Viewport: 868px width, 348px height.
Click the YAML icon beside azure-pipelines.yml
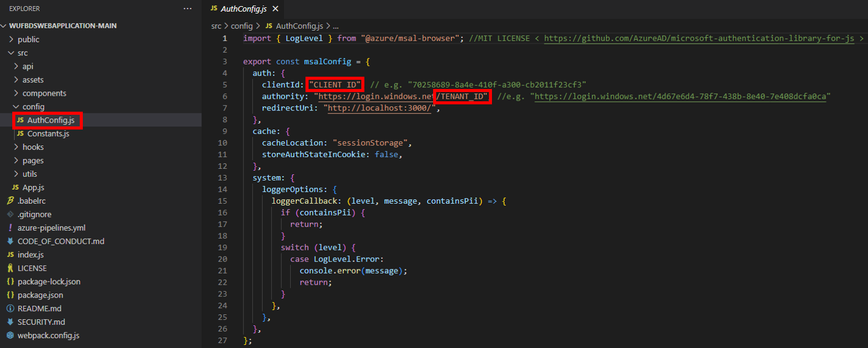point(10,228)
